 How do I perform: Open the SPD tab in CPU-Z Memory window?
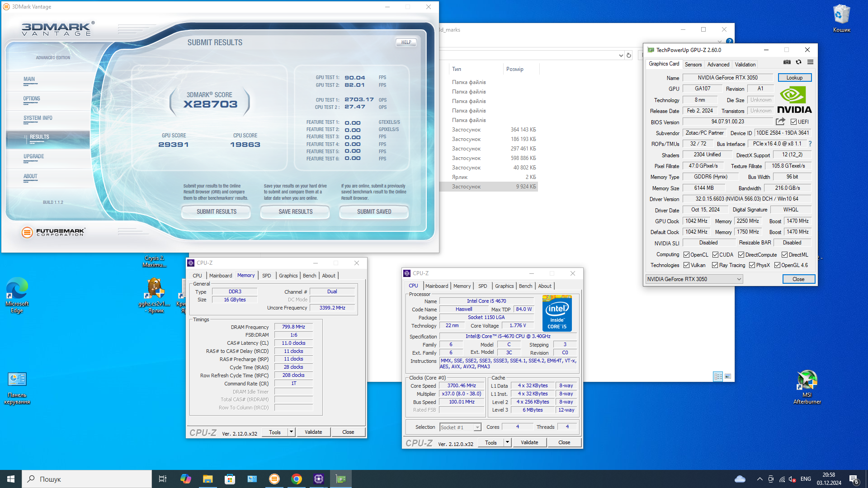267,276
